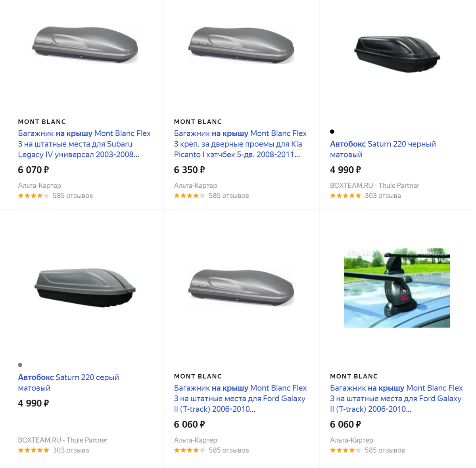Viewport: 476px width, 468px height.
Task: Click the 303 отзыва stars for gray Saturn
Action: tap(53, 450)
